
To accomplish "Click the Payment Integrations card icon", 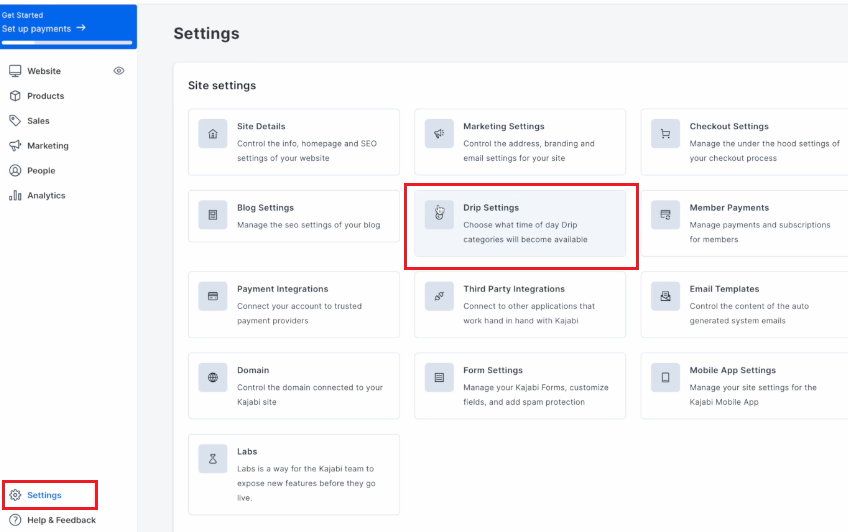I will 213,296.
